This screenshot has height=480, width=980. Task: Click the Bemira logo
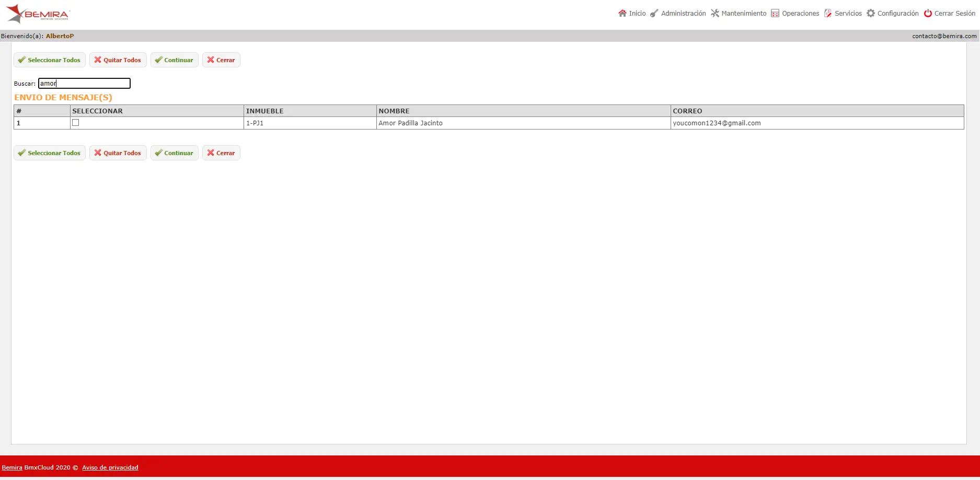[38, 14]
